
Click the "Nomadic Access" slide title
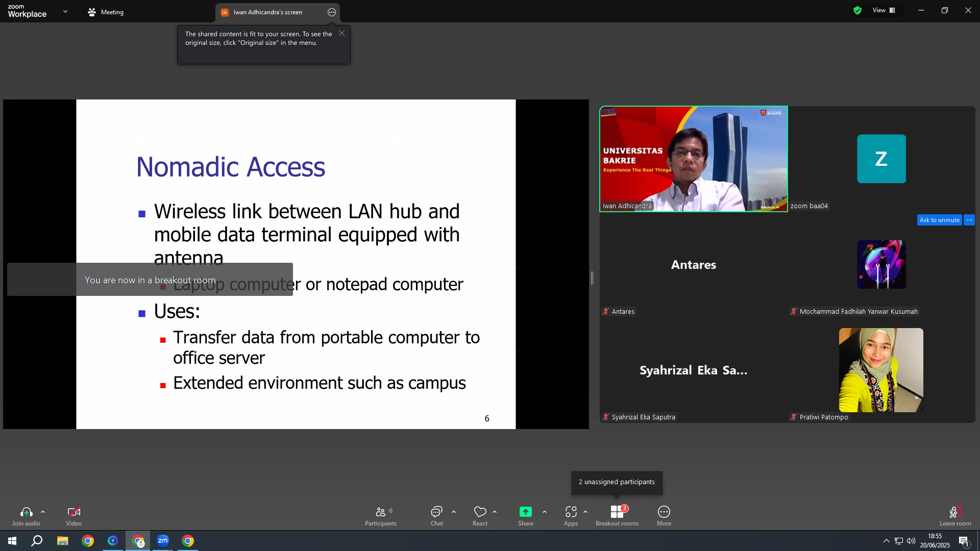231,167
